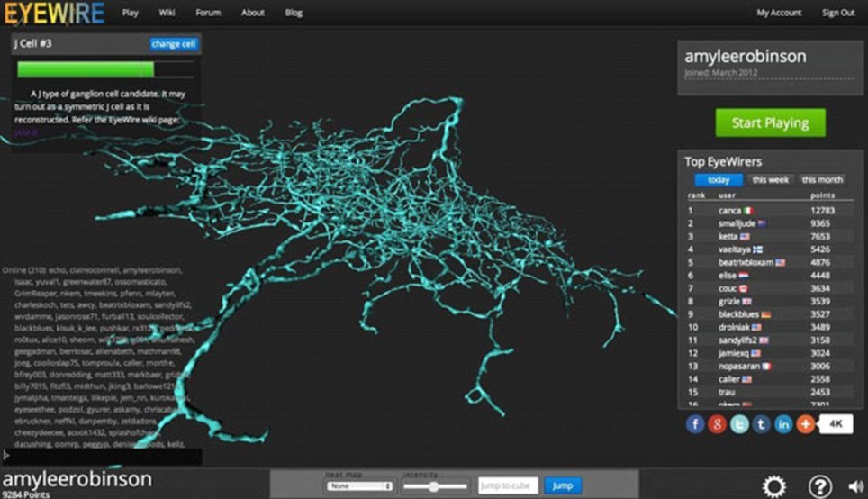Viewport: 868px width, 499px height.
Task: Select blackblues in the leaderboard list
Action: click(738, 314)
